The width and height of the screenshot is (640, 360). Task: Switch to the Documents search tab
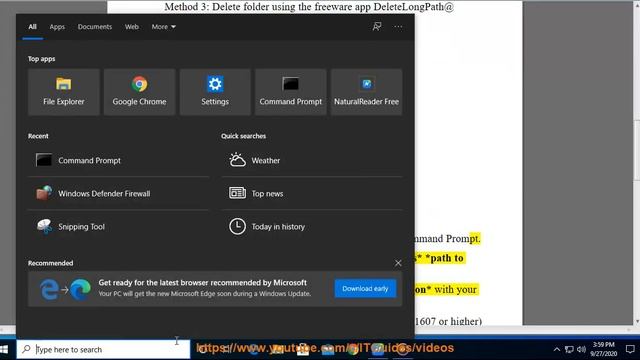point(95,27)
